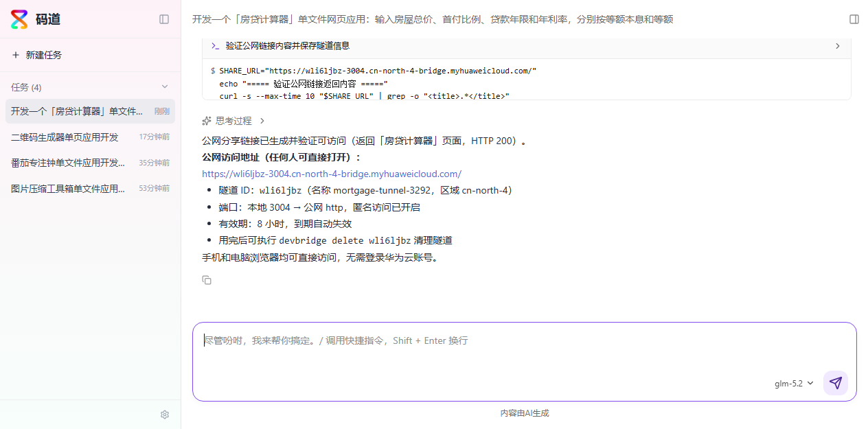Send message with paper plane button

click(x=836, y=383)
